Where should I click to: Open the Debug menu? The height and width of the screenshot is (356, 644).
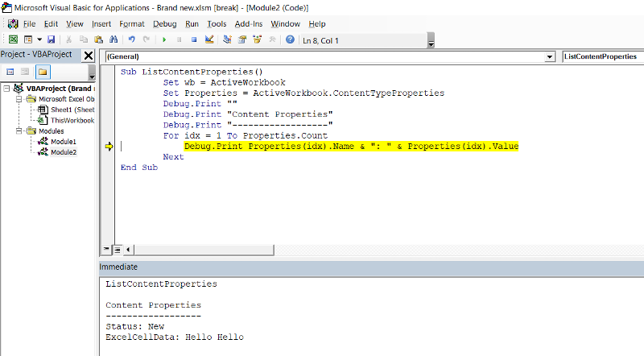165,24
